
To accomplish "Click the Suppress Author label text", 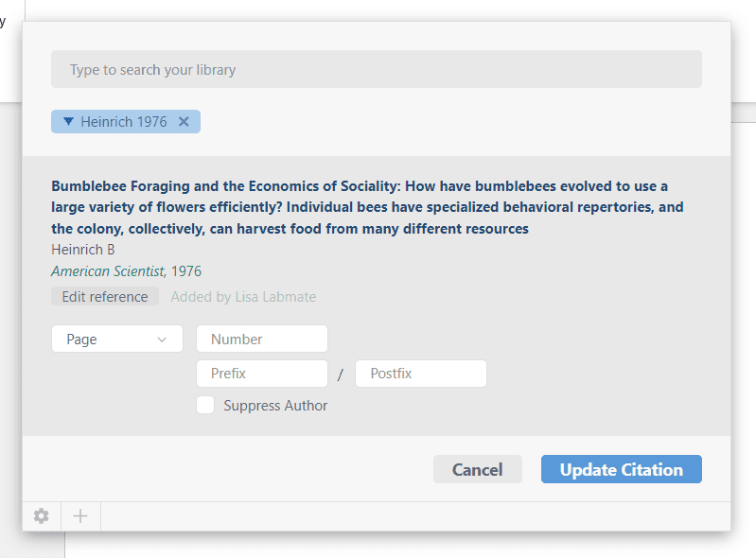I will 275,406.
